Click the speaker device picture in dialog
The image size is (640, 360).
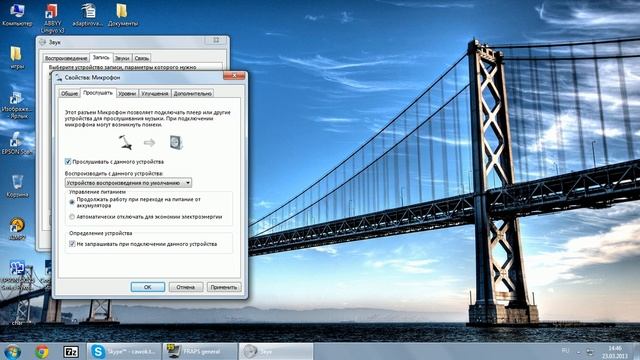[176, 142]
